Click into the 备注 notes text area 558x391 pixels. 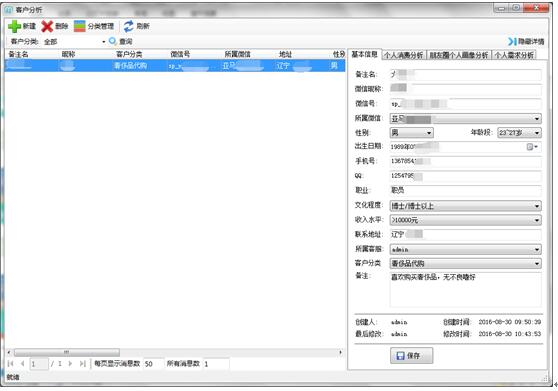coord(465,289)
